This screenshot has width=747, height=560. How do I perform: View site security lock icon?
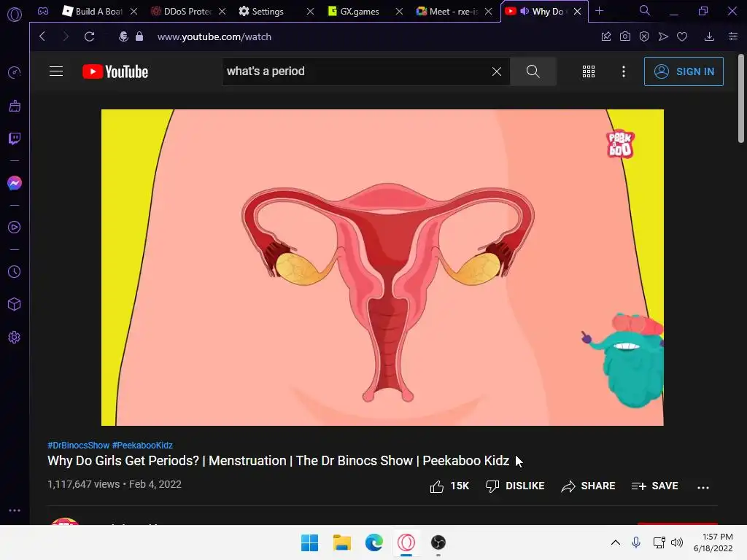click(x=139, y=36)
